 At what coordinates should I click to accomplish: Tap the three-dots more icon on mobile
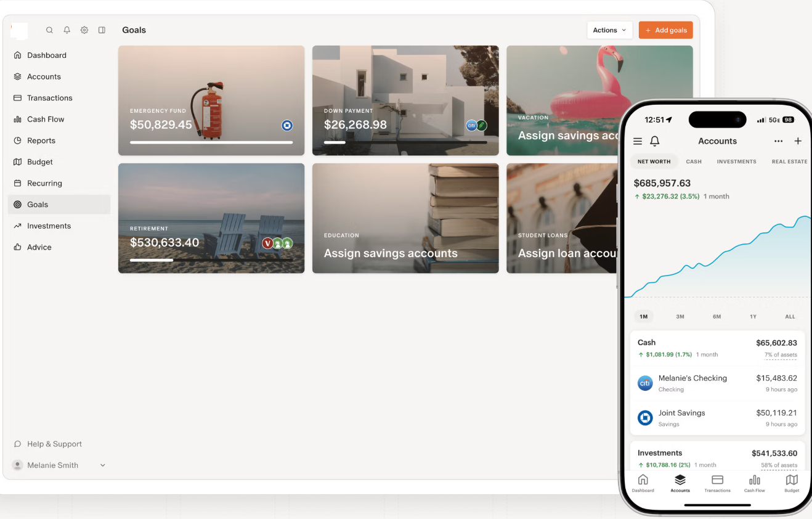point(778,141)
